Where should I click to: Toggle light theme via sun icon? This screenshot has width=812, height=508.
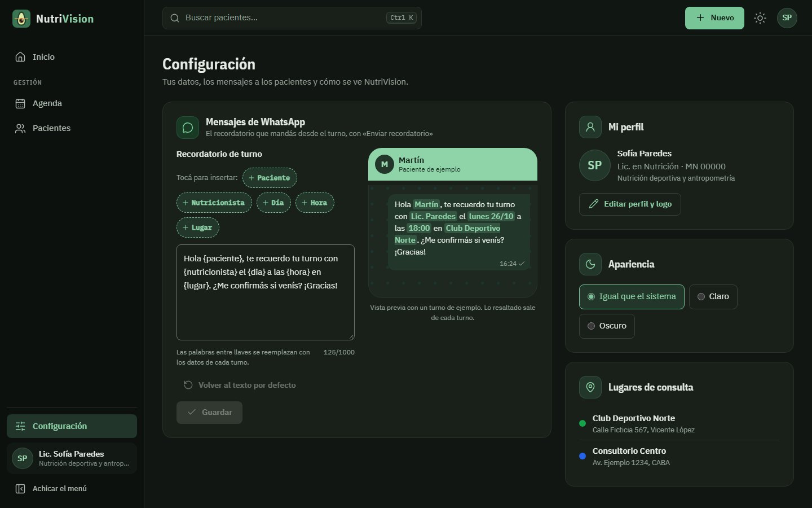[x=760, y=18]
